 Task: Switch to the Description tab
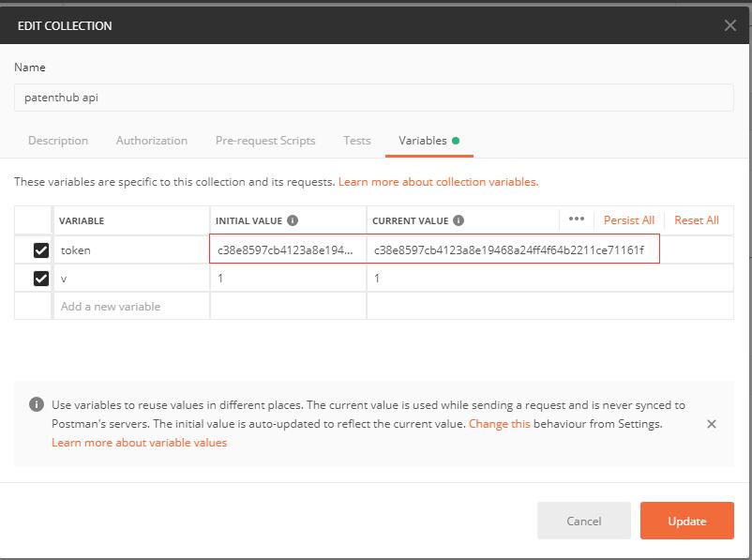click(58, 141)
